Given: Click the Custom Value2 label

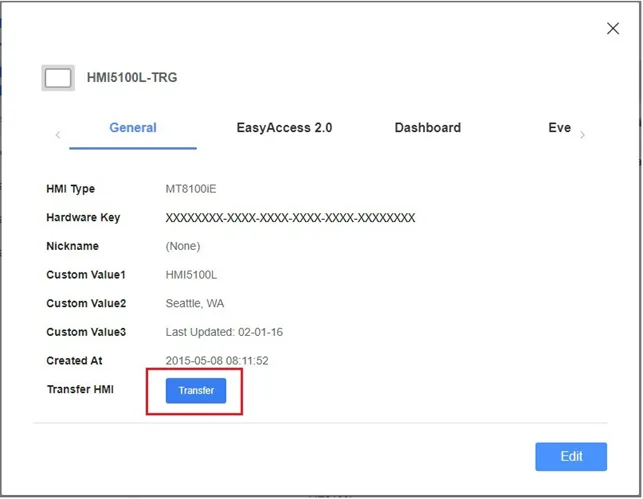Looking at the screenshot, I should pos(86,303).
